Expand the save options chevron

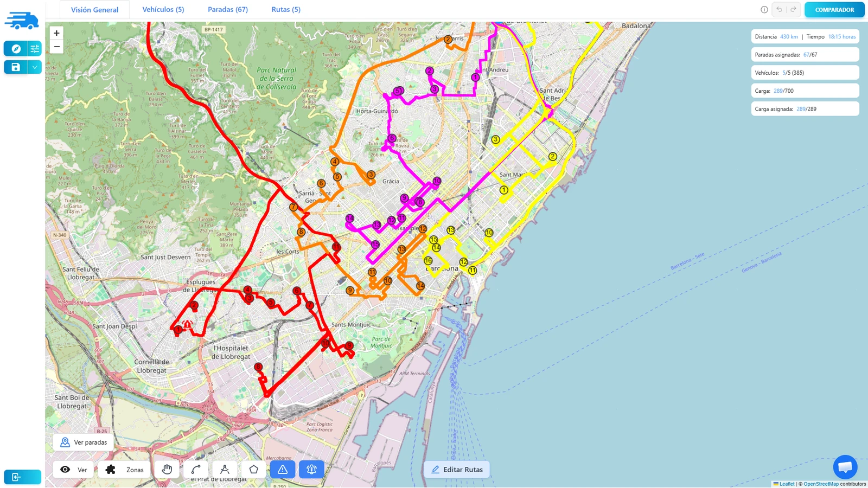click(x=35, y=67)
